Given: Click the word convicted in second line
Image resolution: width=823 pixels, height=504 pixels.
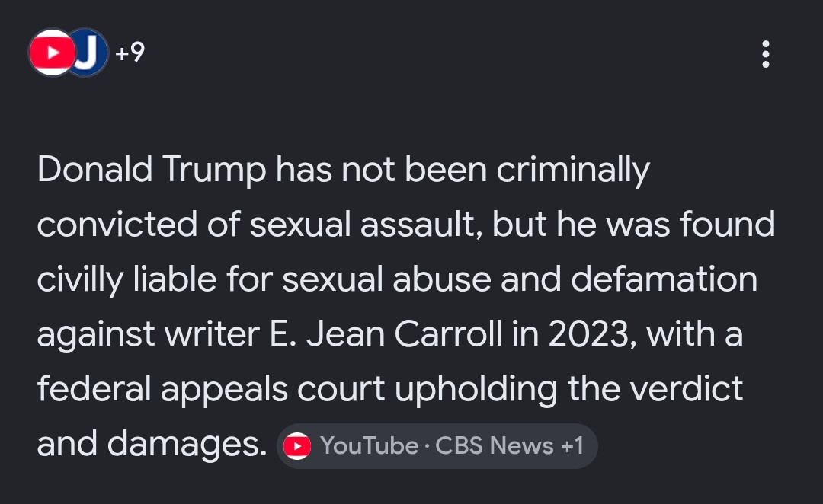Looking at the screenshot, I should point(117,225).
